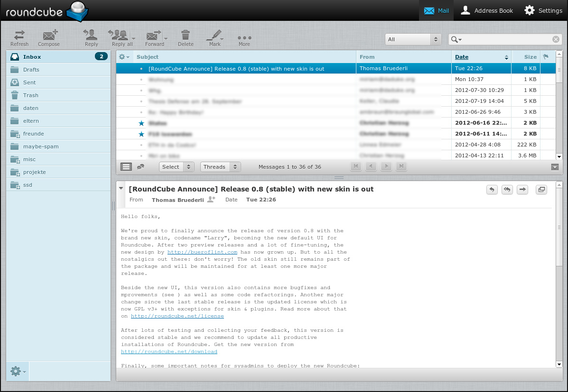Viewport: 568px width, 392px height.
Task: Open the search options magnifier menu
Action: coord(456,39)
